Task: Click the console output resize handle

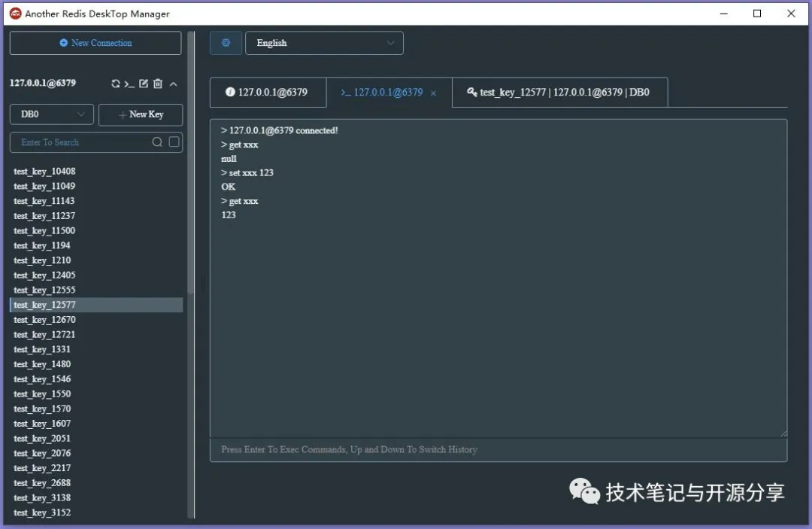Action: click(783, 433)
